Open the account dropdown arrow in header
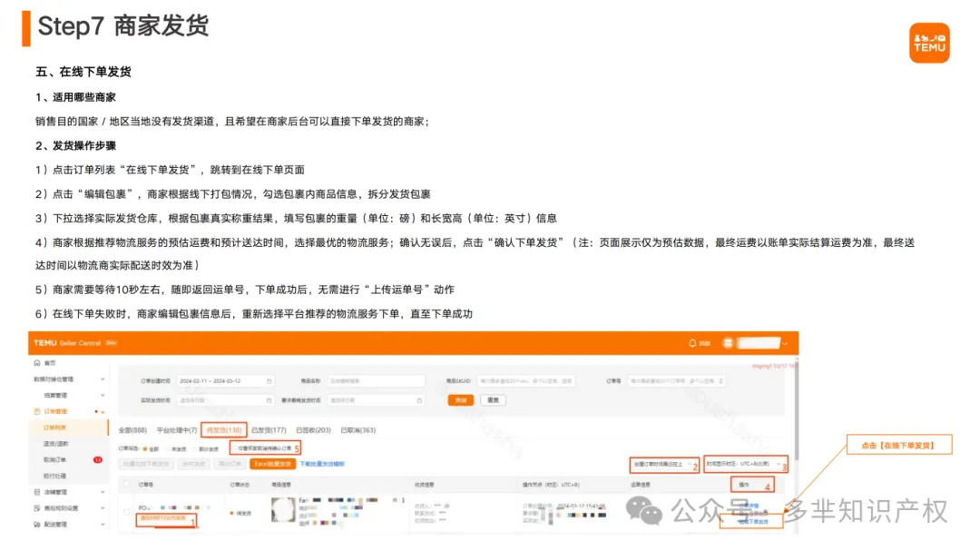 (785, 343)
